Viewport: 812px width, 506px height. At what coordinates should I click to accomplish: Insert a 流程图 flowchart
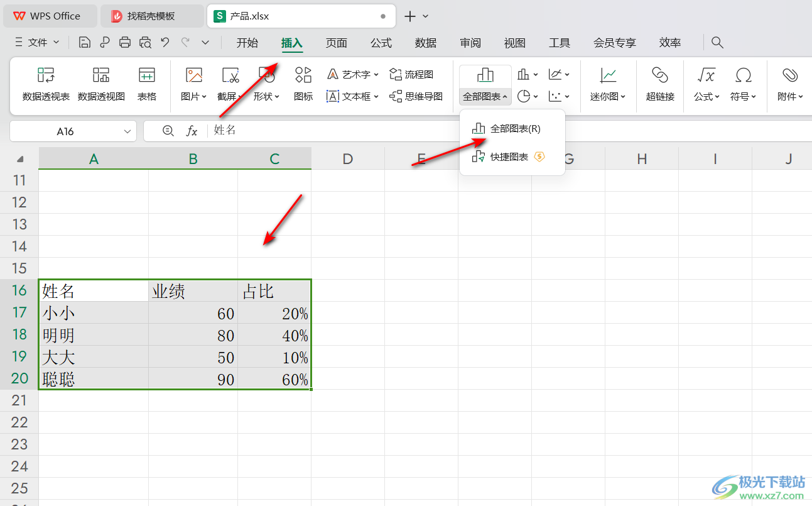411,74
